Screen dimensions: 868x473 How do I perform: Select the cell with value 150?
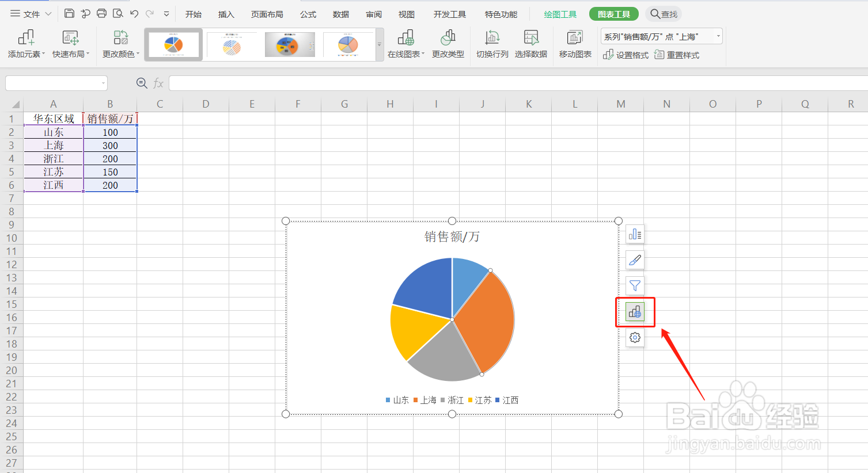[x=110, y=172]
